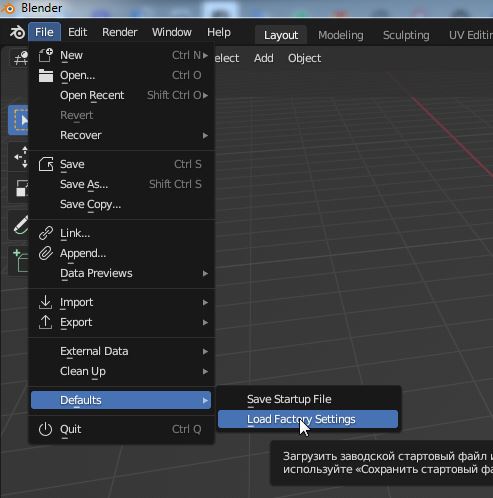
Task: Choose the Annotate pencil tool
Action: pyautogui.click(x=20, y=225)
